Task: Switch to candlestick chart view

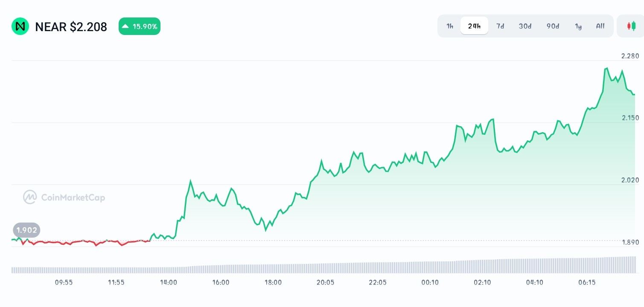Action: coord(631,26)
